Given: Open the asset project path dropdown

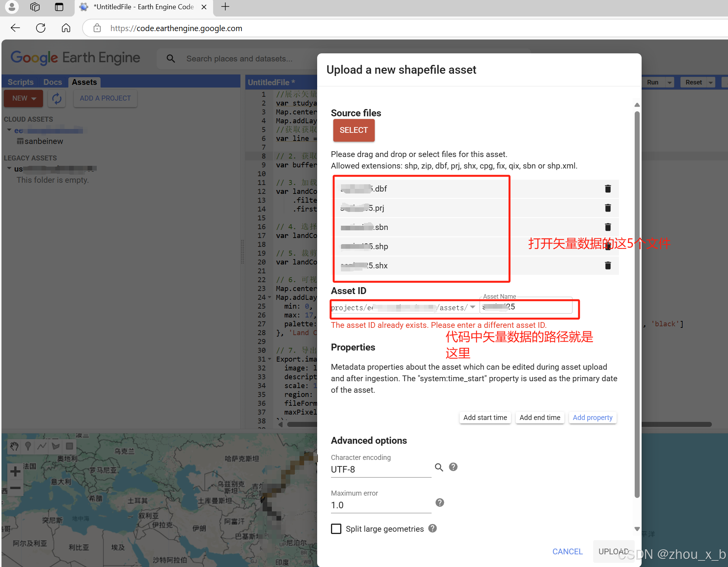Looking at the screenshot, I should [x=473, y=307].
